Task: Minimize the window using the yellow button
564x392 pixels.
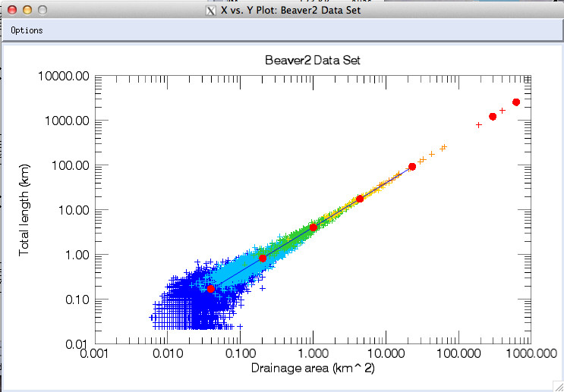Action: [27, 11]
